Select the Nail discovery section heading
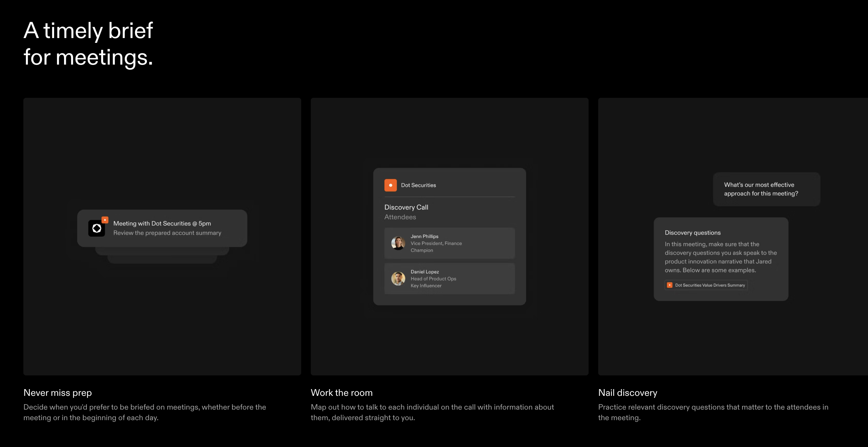Image resolution: width=868 pixels, height=447 pixels. pos(627,392)
